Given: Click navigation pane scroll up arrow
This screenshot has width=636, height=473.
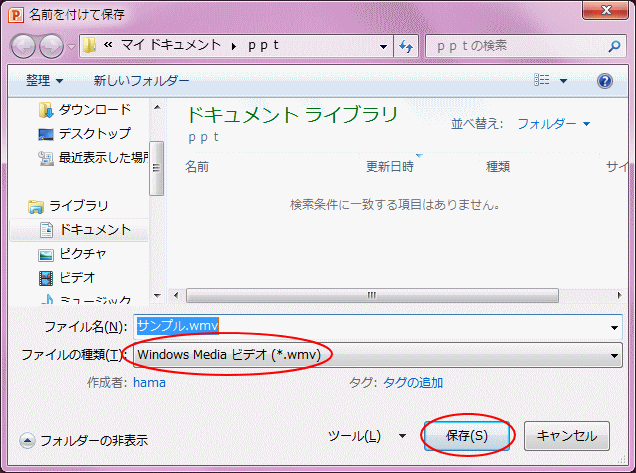Looking at the screenshot, I should pyautogui.click(x=157, y=108).
